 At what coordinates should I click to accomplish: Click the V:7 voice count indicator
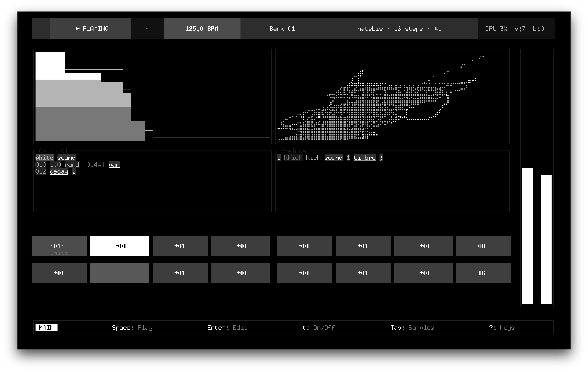[x=520, y=29]
